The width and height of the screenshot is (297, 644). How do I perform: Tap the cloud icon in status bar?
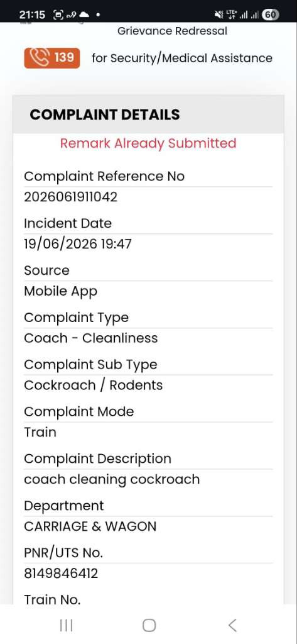pos(84,15)
